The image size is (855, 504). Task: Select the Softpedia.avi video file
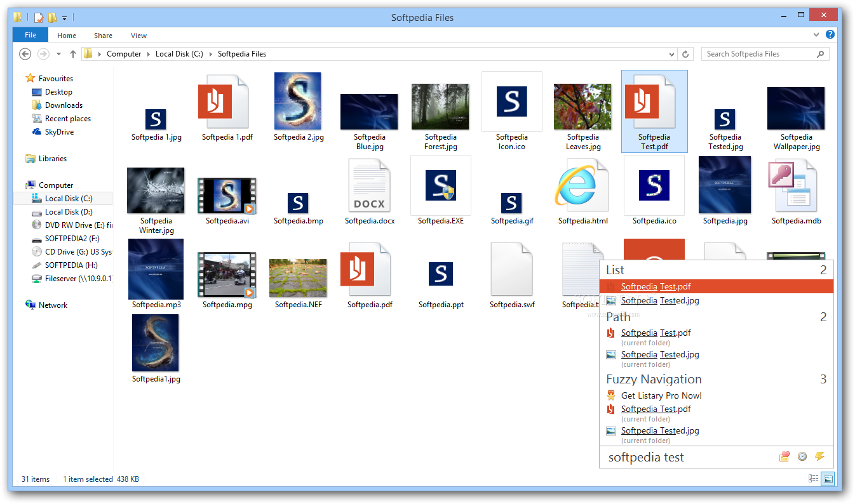(227, 196)
